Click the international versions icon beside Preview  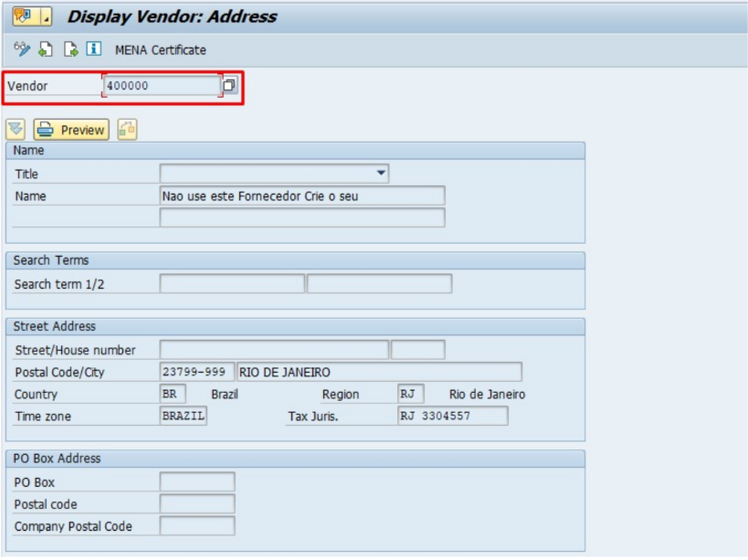127,130
